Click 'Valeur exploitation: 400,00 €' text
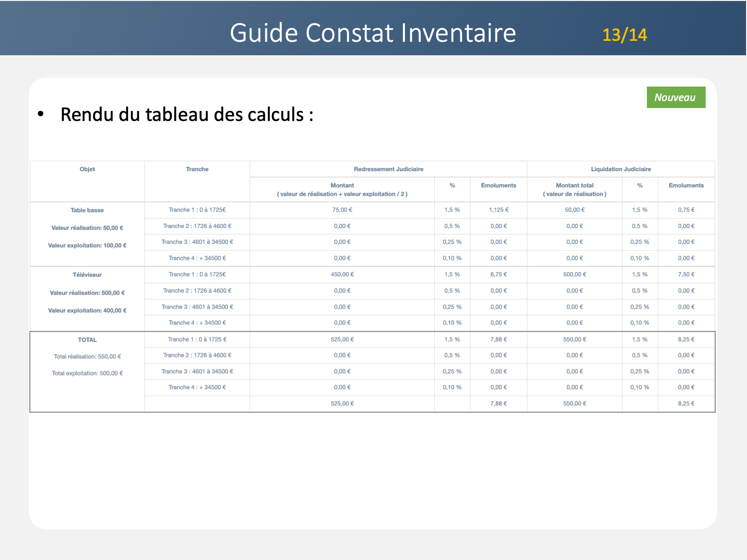 87,311
